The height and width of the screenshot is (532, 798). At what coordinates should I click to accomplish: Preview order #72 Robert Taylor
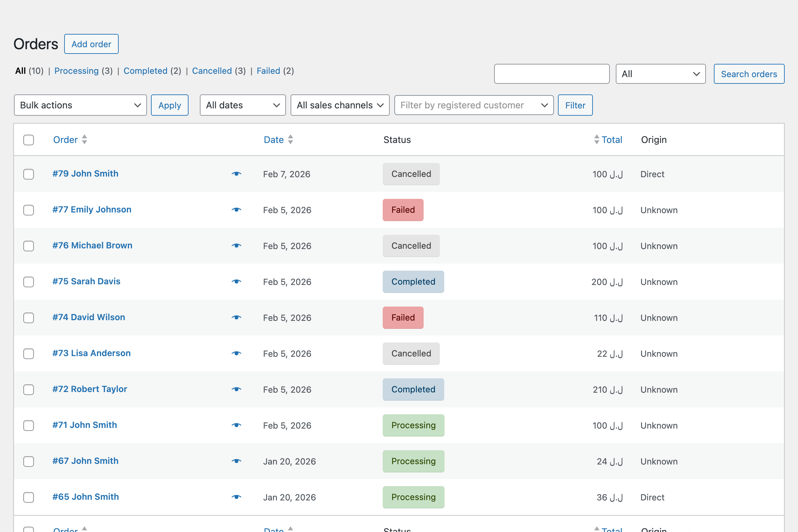point(236,389)
